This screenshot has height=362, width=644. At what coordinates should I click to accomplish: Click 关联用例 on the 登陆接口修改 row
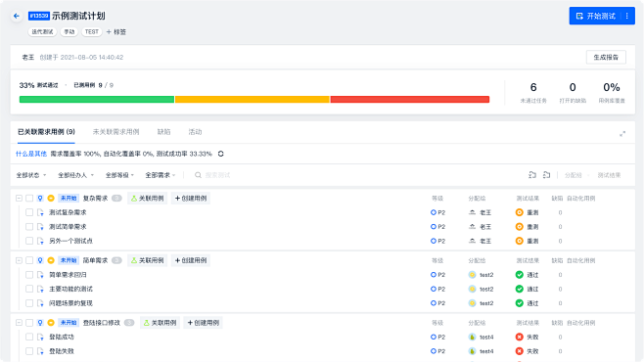(x=160, y=323)
